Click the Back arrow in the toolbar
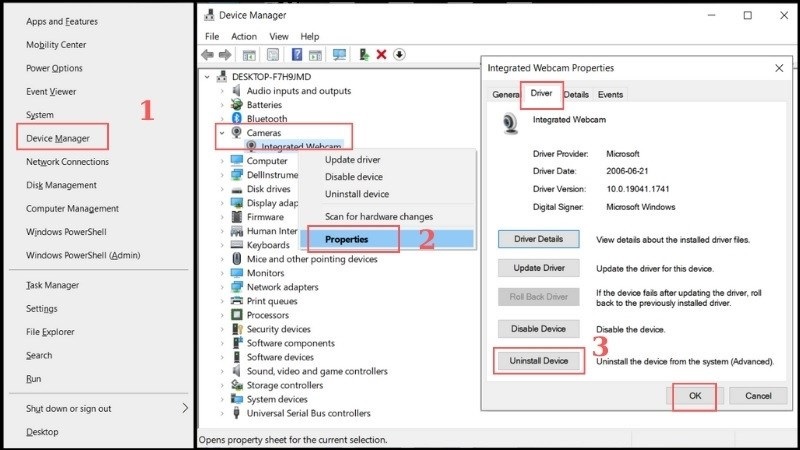The width and height of the screenshot is (800, 450). [x=208, y=55]
